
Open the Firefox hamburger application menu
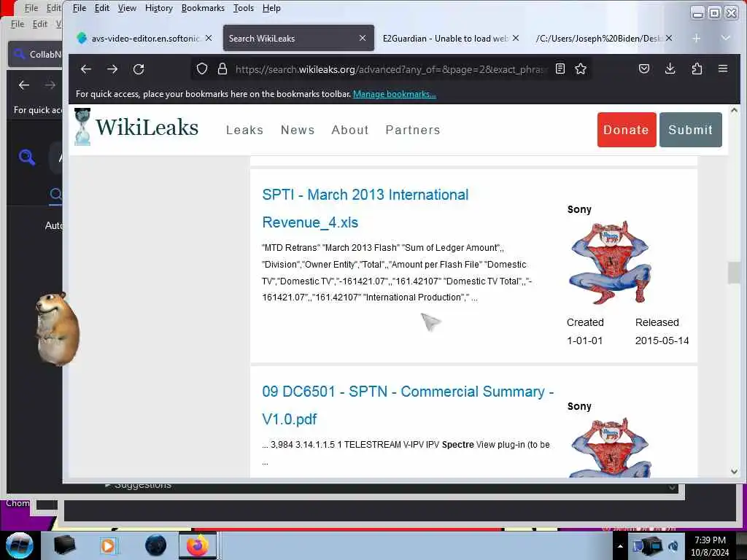point(723,69)
